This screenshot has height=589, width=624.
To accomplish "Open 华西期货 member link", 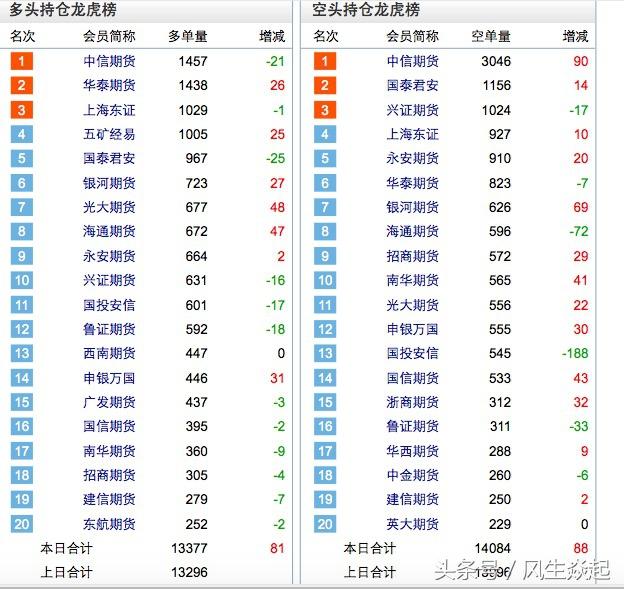I will (x=412, y=451).
